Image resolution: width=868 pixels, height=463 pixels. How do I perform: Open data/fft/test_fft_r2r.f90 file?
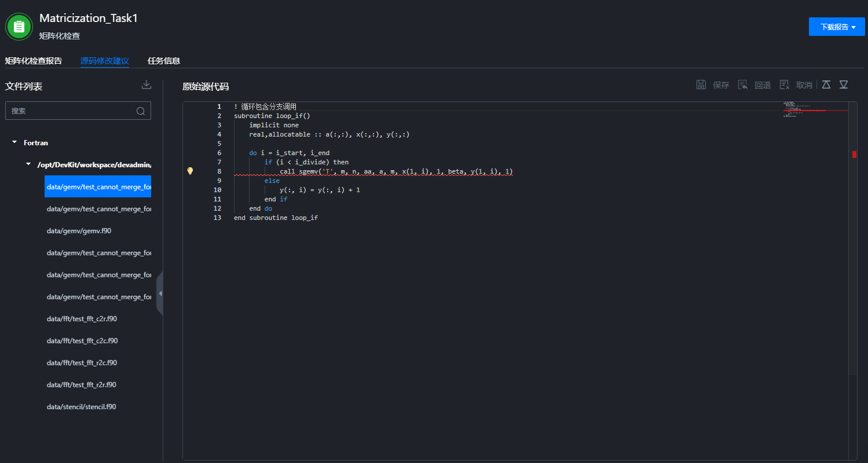coord(82,384)
